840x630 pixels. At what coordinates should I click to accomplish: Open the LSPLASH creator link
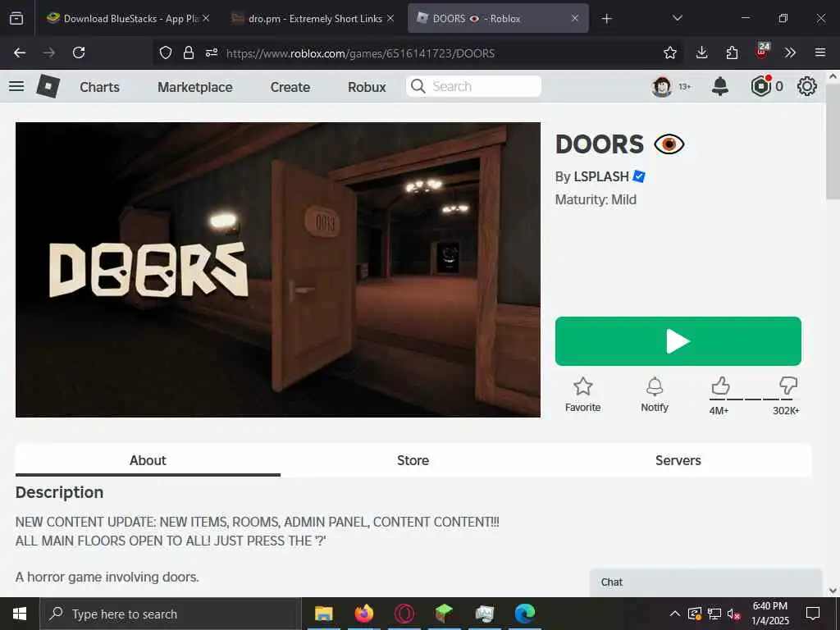coord(601,176)
